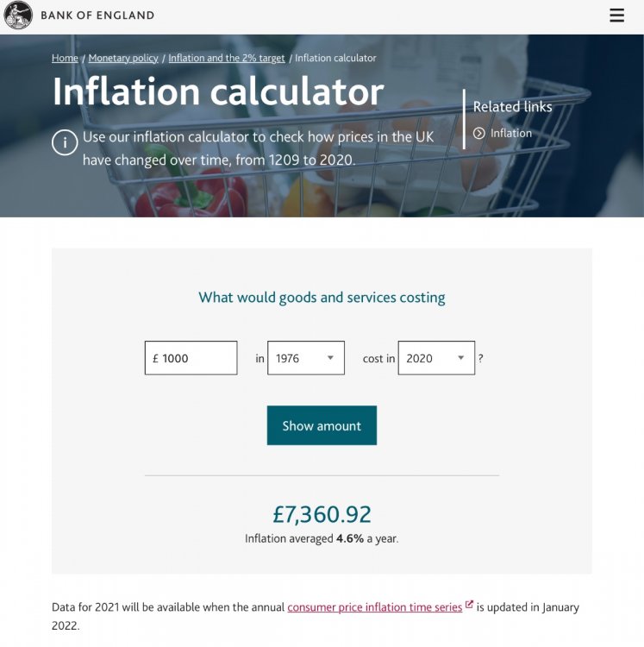Click the BANK OF ENGLAND wordmark text
This screenshot has width=644, height=647.
[x=97, y=16]
